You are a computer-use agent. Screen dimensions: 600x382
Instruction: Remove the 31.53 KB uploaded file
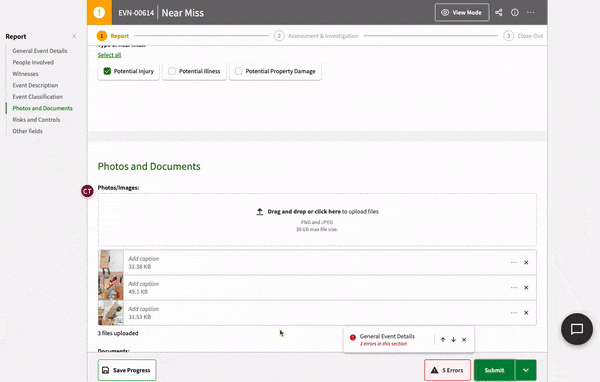tap(526, 313)
